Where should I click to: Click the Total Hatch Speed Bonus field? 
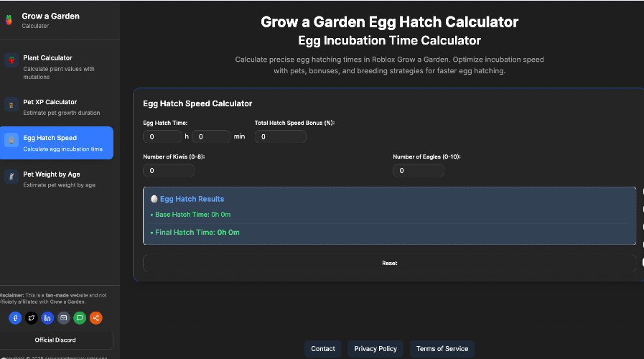pos(281,137)
